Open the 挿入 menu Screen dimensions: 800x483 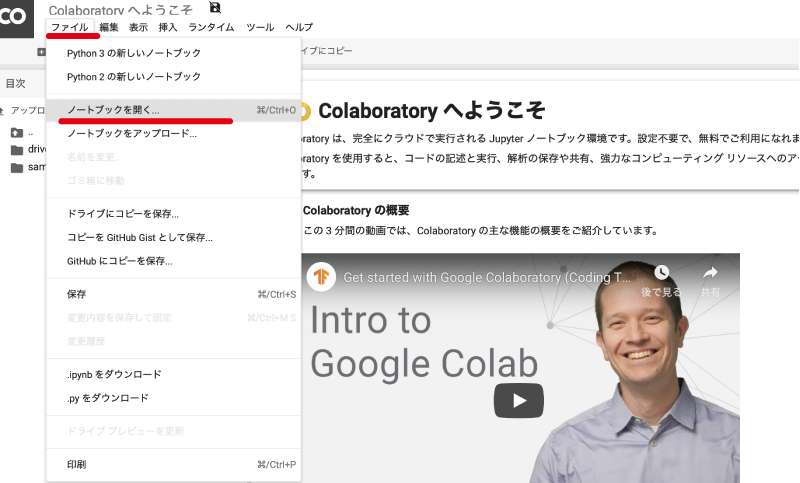167,27
